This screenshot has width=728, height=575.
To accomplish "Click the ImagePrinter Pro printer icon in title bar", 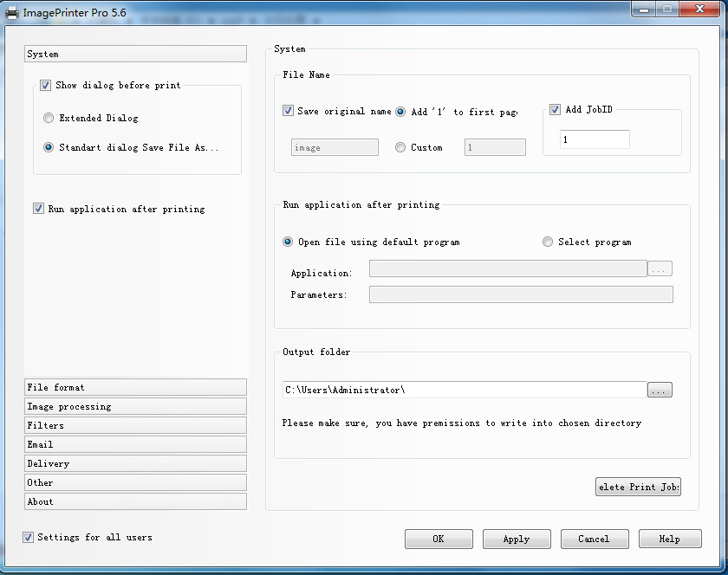I will click(11, 13).
